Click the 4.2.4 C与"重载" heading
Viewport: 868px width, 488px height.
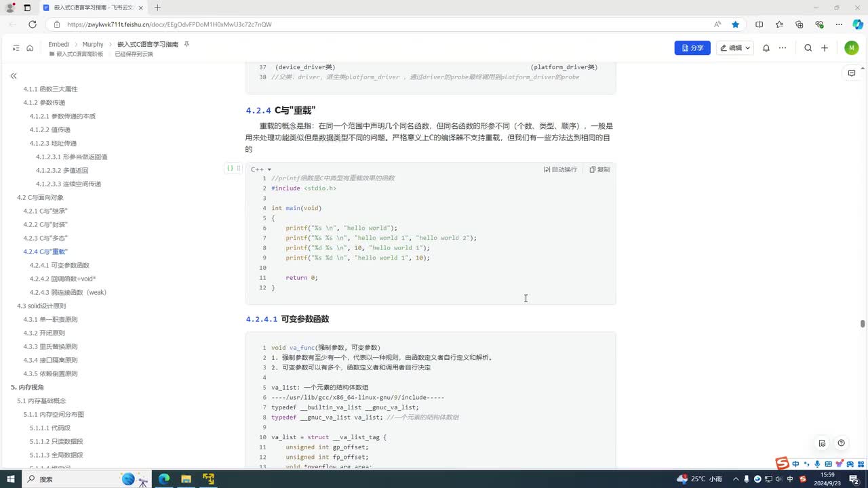281,110
